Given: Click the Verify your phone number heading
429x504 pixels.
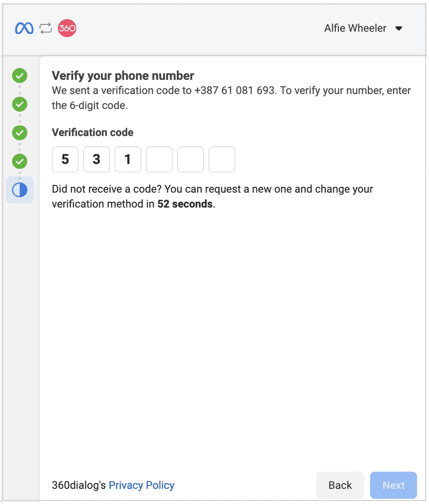Looking at the screenshot, I should pyautogui.click(x=123, y=76).
